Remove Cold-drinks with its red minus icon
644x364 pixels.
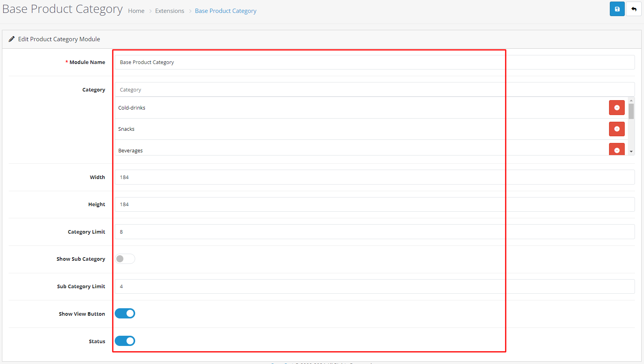[616, 108]
